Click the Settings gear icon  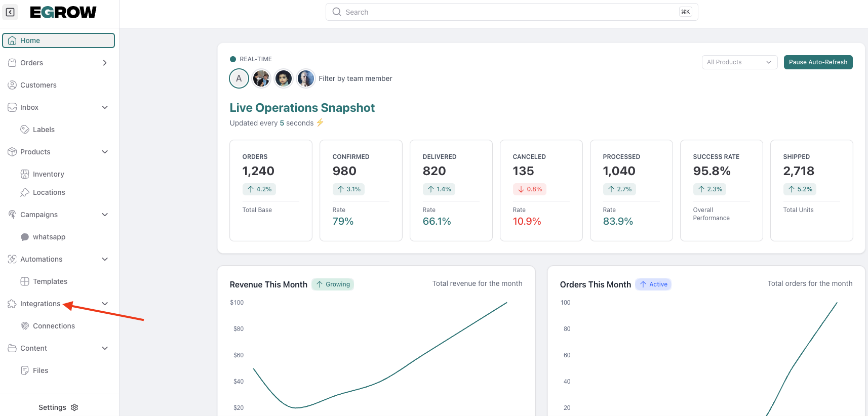tap(74, 407)
